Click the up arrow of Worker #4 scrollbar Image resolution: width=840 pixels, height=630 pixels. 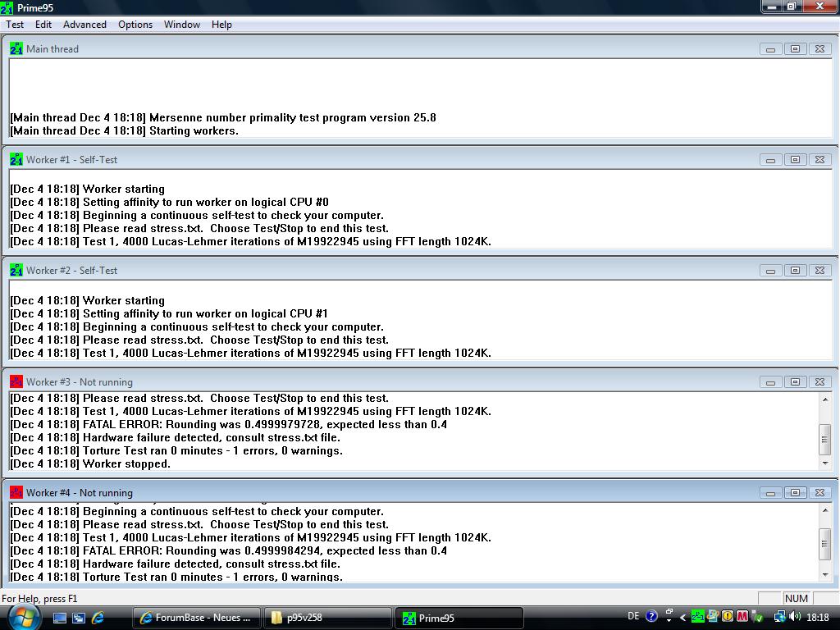[825, 510]
